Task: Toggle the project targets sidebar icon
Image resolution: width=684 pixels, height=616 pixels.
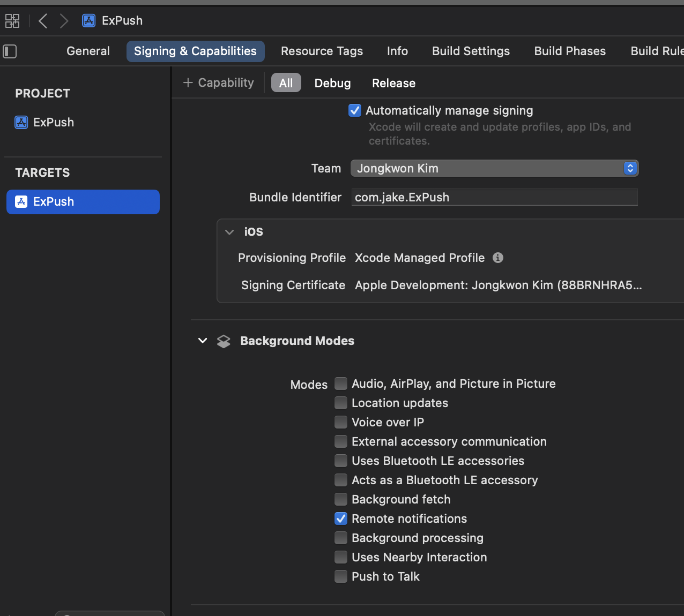Action: point(10,51)
